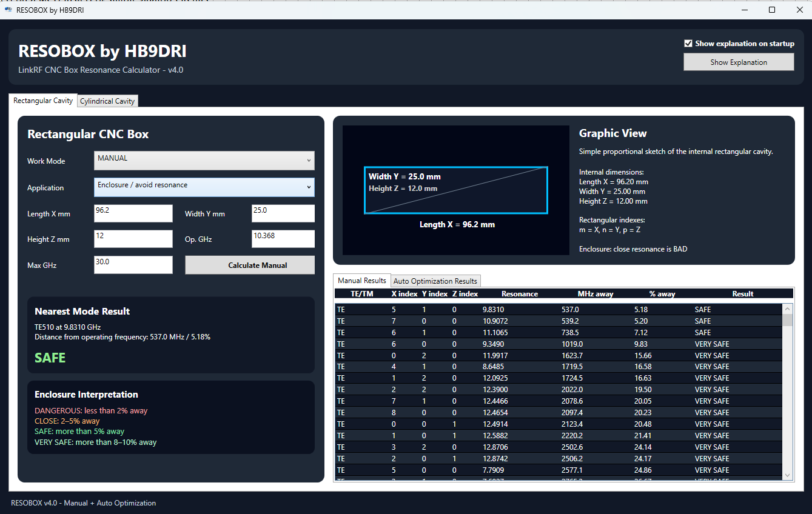
Task: Click the Op. GHz input field
Action: (283, 239)
